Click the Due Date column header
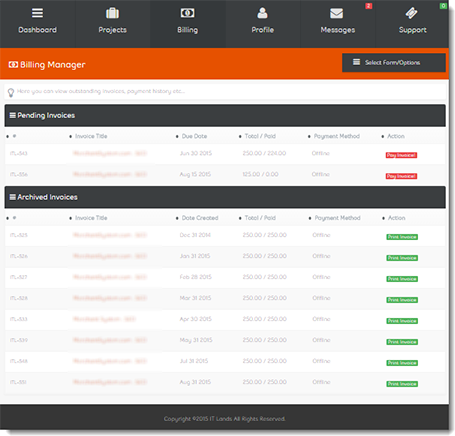 coord(194,136)
